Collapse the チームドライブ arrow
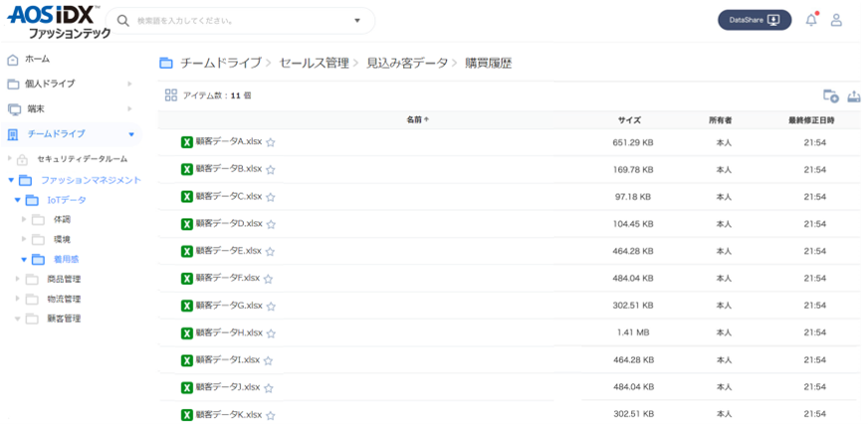Viewport: 868px width, 424px height. tap(131, 134)
